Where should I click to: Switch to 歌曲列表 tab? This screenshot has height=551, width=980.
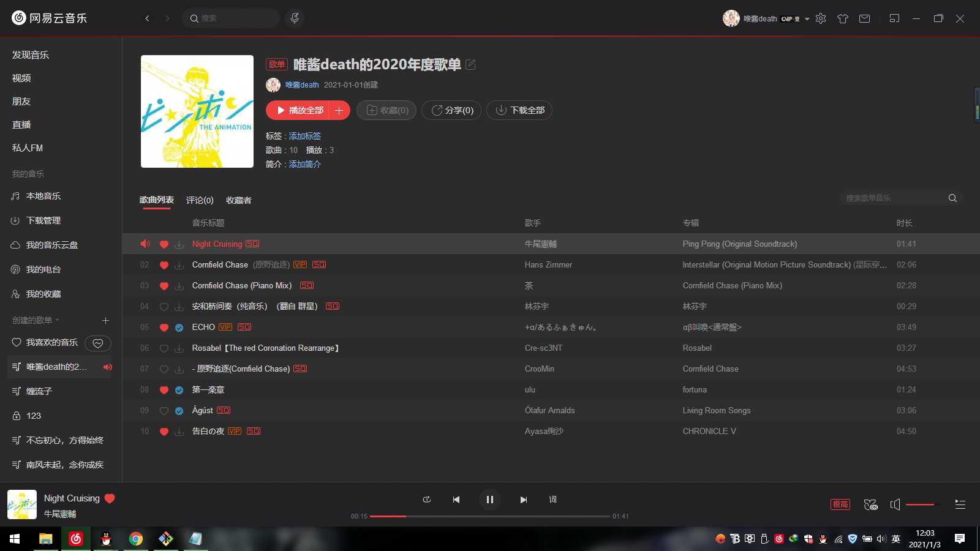157,200
